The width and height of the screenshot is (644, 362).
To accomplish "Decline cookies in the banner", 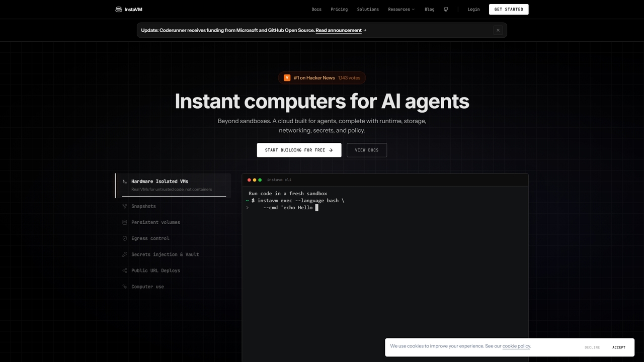I will [592, 347].
